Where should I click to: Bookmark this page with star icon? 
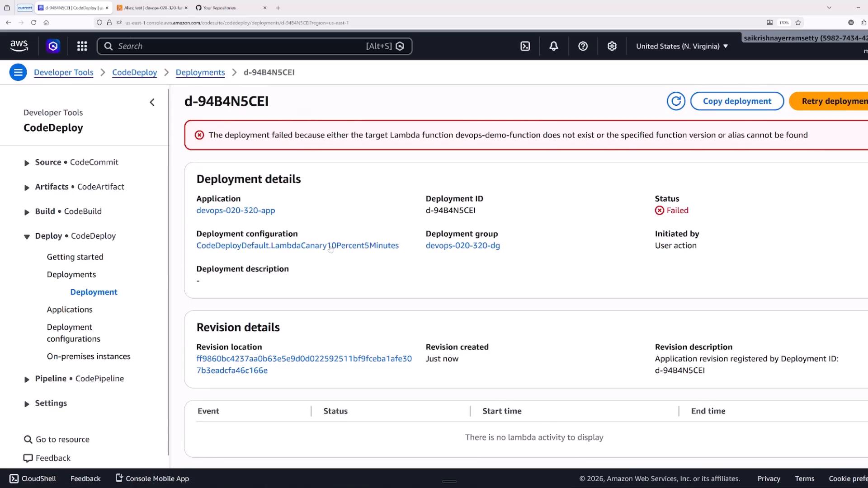click(798, 23)
